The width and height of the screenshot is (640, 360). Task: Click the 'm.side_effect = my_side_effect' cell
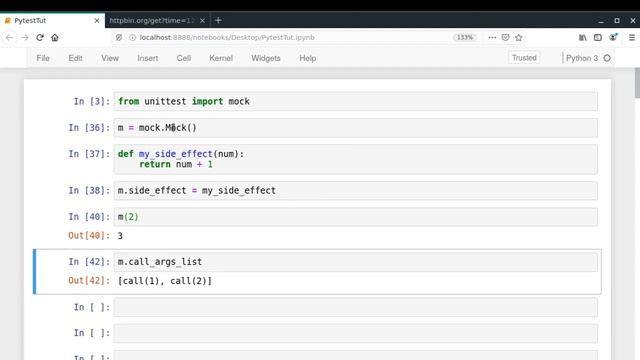356,191
